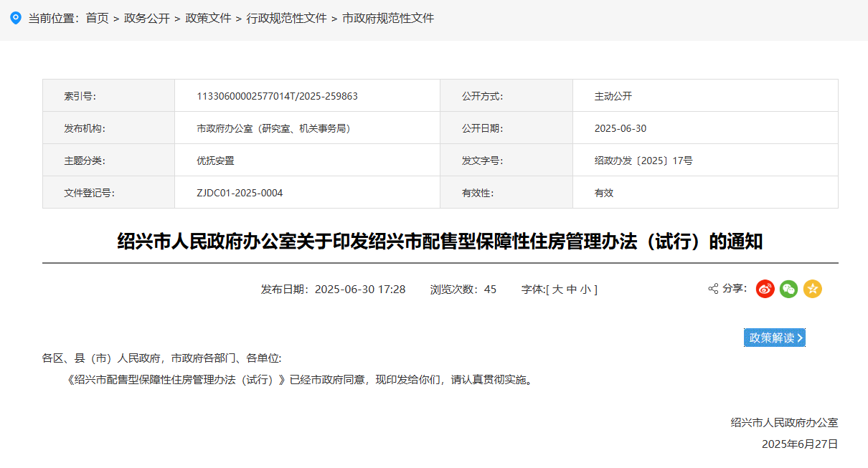Click the 发布机构 label cell

(109, 128)
